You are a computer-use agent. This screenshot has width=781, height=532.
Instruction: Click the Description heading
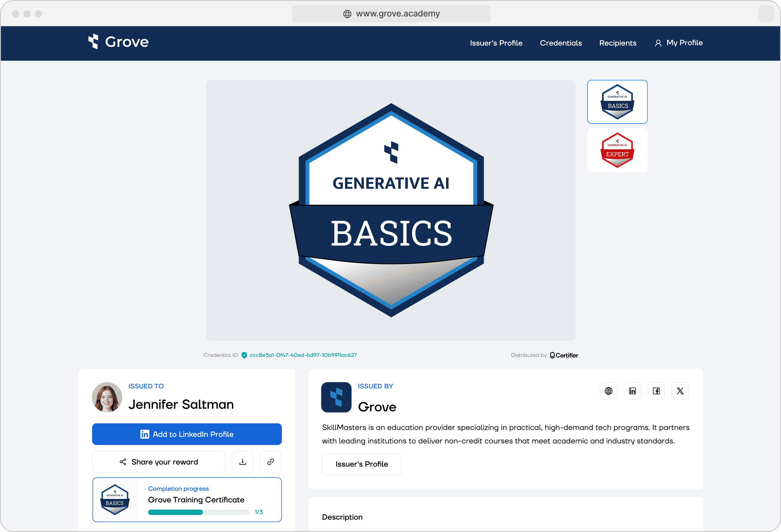coord(342,517)
